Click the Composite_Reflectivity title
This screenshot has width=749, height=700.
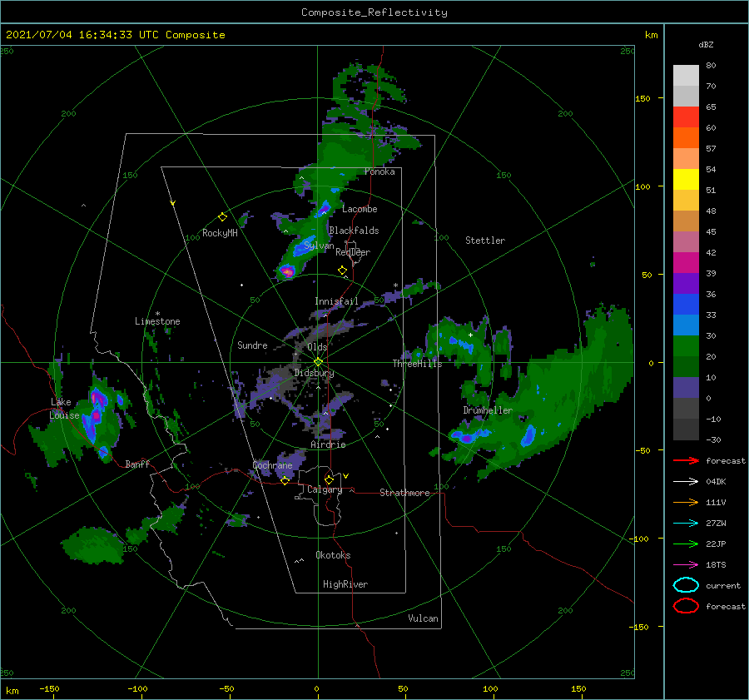tap(374, 12)
